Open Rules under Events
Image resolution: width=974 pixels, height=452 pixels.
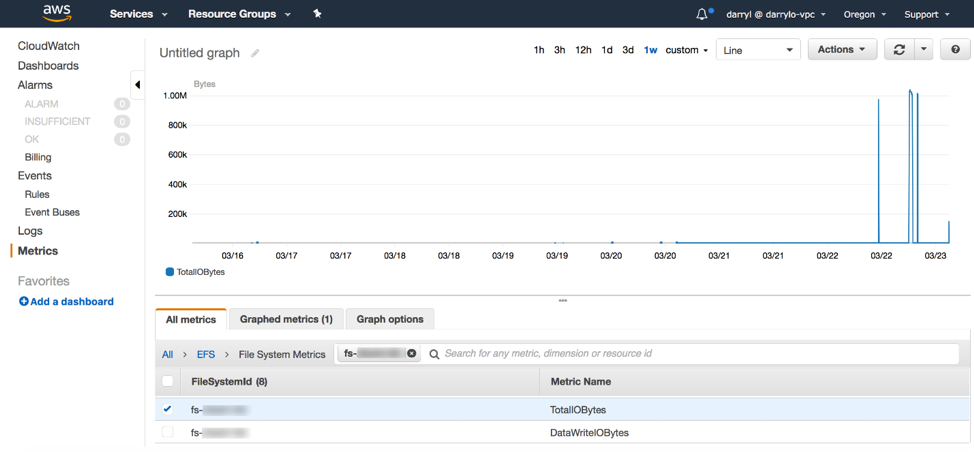[x=37, y=194]
